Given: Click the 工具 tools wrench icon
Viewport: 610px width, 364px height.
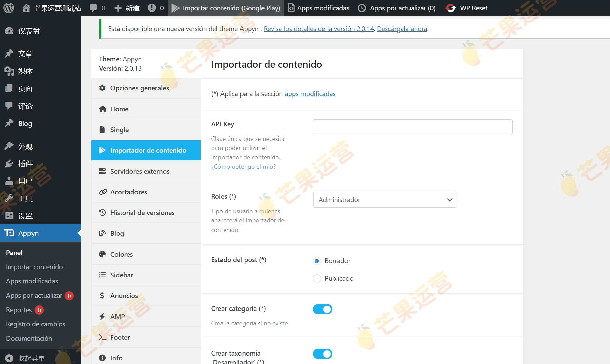Looking at the screenshot, I should (x=9, y=198).
